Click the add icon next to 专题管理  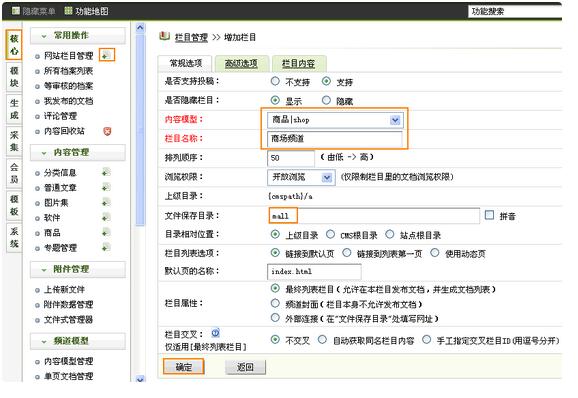[106, 248]
